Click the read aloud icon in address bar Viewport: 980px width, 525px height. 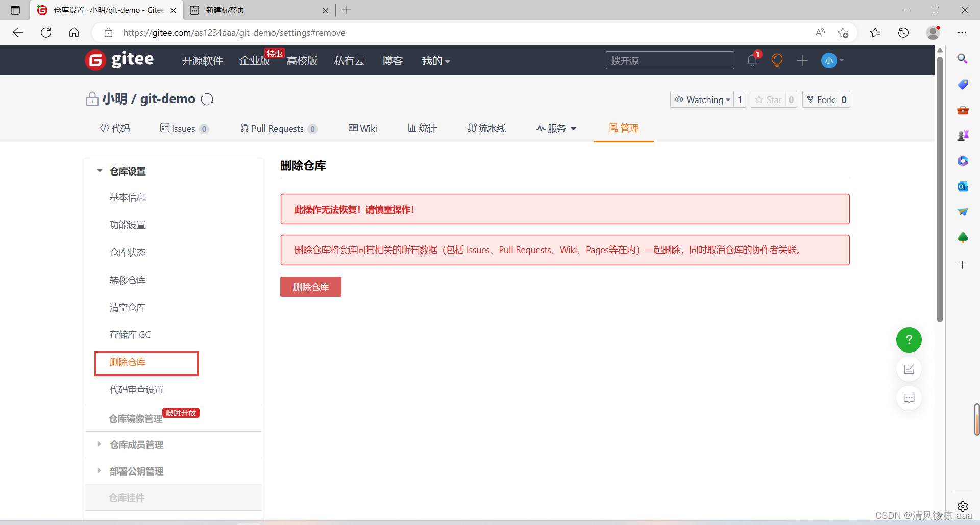coord(820,32)
